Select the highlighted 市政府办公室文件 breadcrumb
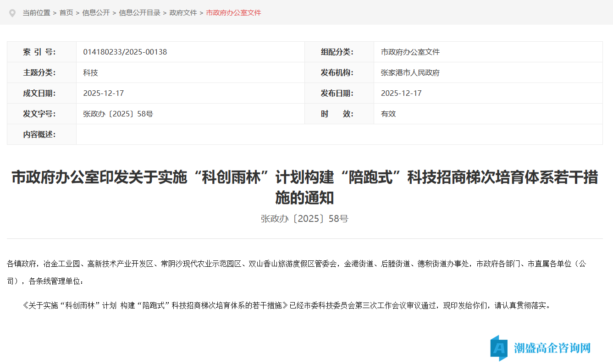Image resolution: width=613 pixels, height=364 pixels. [x=234, y=13]
